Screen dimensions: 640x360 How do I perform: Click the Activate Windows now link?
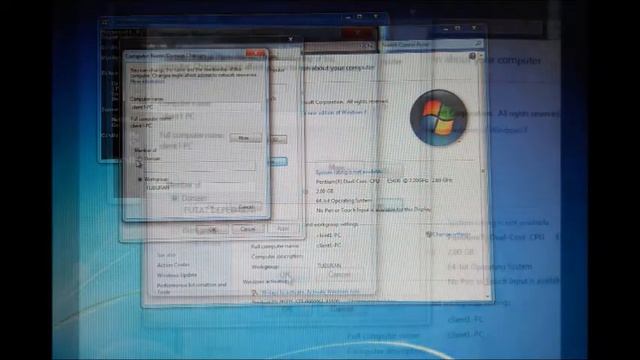[310, 292]
